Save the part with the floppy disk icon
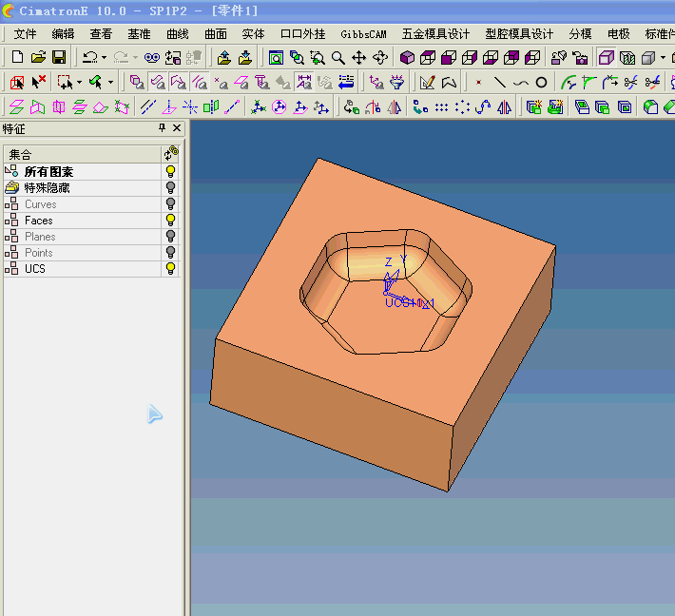675x616 pixels. 59,57
